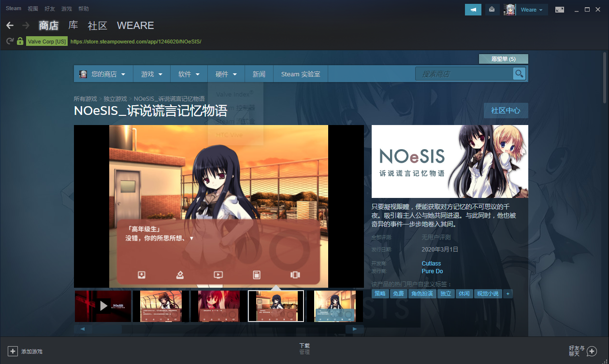Viewport: 609px width, 364px height.
Task: Click the Valve Corp [US] certificate label
Action: [x=47, y=42]
